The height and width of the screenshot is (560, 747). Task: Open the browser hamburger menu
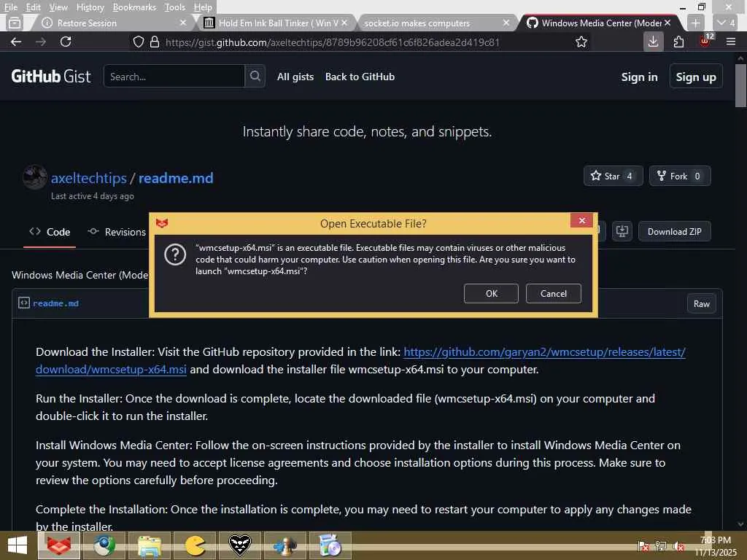pos(731,42)
